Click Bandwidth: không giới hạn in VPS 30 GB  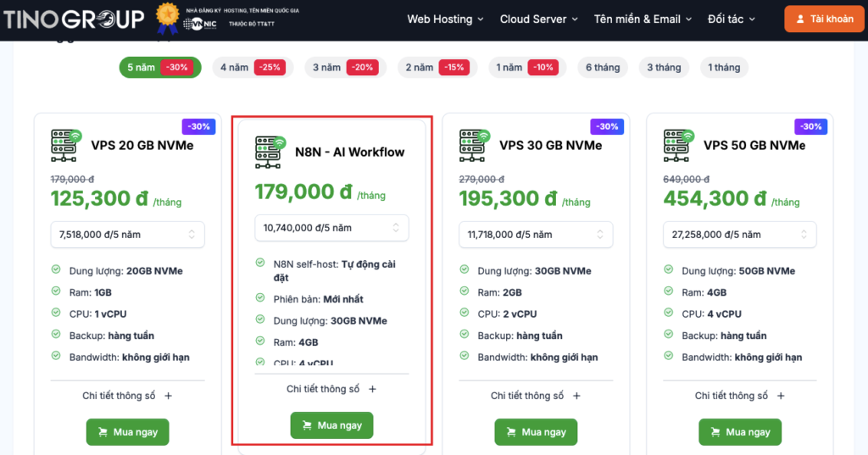[537, 358]
